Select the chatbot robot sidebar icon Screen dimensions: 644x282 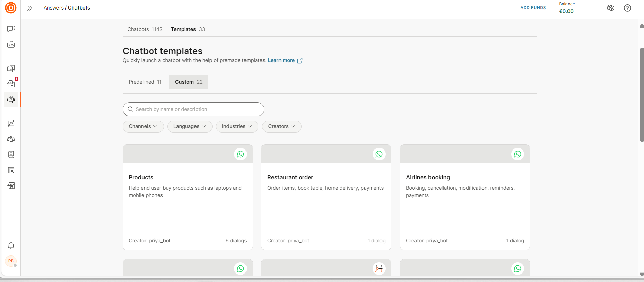11,99
